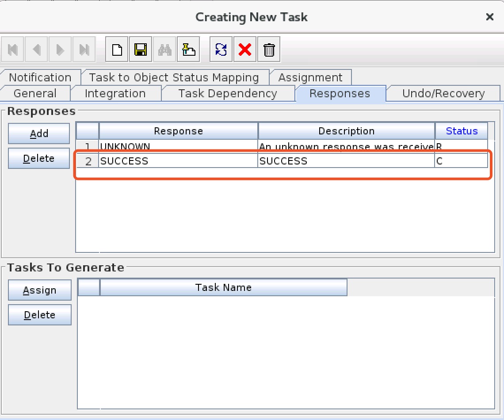The width and height of the screenshot is (504, 420).
Task: Open the General tab
Action: pyautogui.click(x=35, y=93)
